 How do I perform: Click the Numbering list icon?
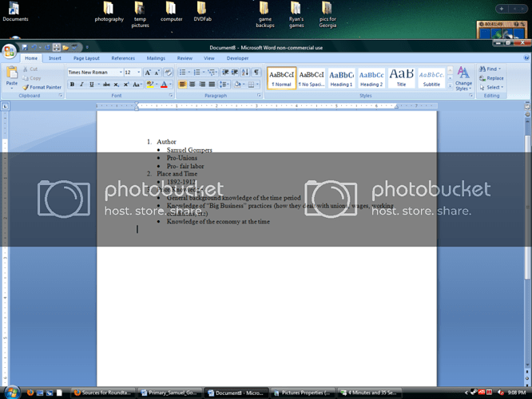click(x=197, y=73)
